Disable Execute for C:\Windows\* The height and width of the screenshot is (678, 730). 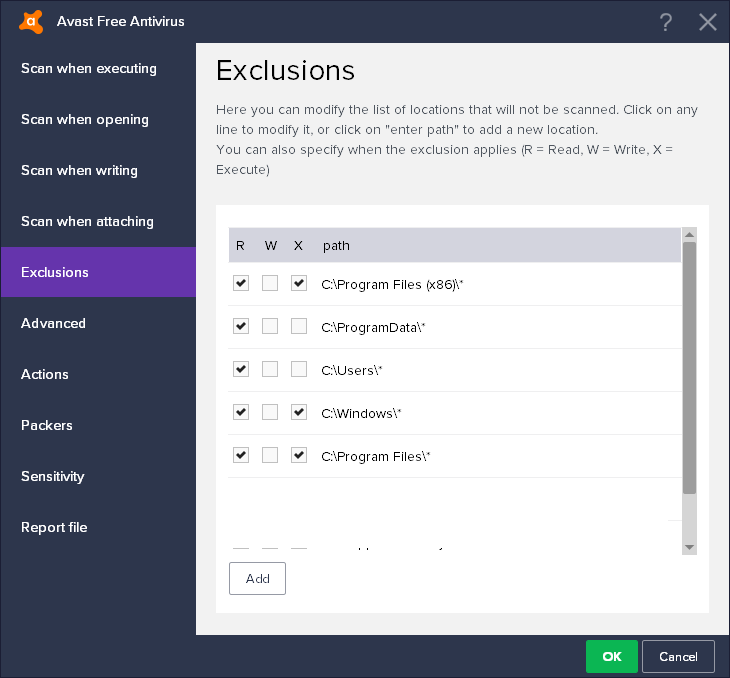[299, 413]
